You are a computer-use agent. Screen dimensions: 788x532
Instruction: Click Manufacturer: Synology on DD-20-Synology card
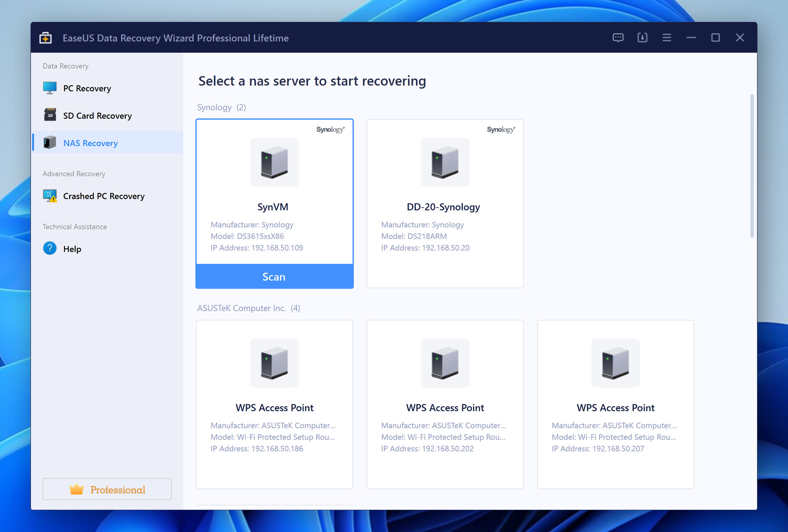click(x=423, y=224)
